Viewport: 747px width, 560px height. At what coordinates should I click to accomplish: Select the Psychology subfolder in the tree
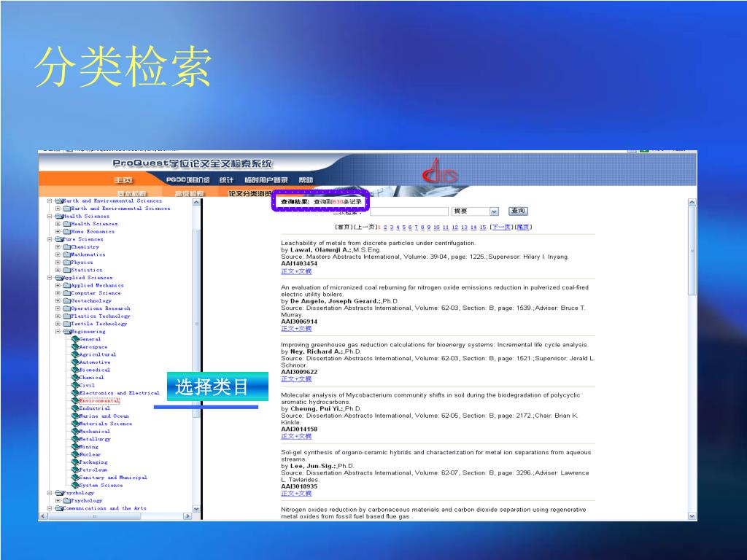pos(86,500)
